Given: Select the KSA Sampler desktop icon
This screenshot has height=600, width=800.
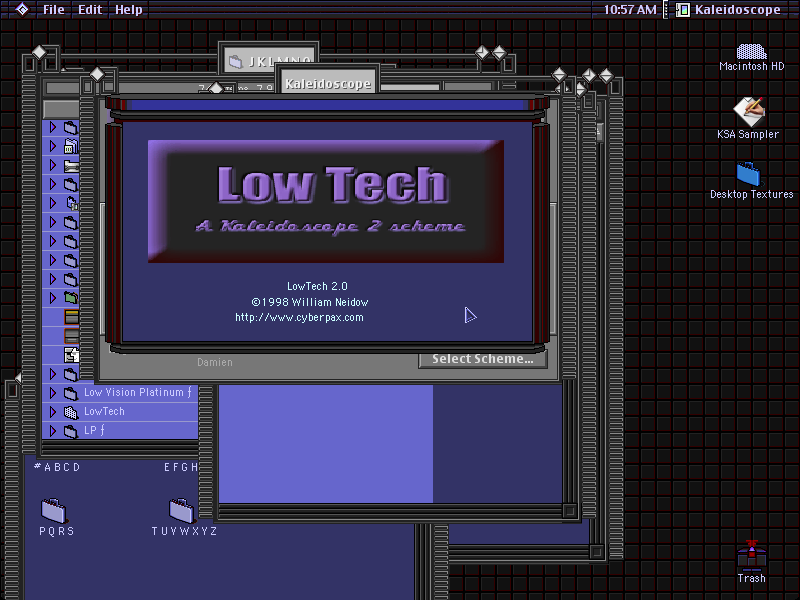Looking at the screenshot, I should pos(749,111).
